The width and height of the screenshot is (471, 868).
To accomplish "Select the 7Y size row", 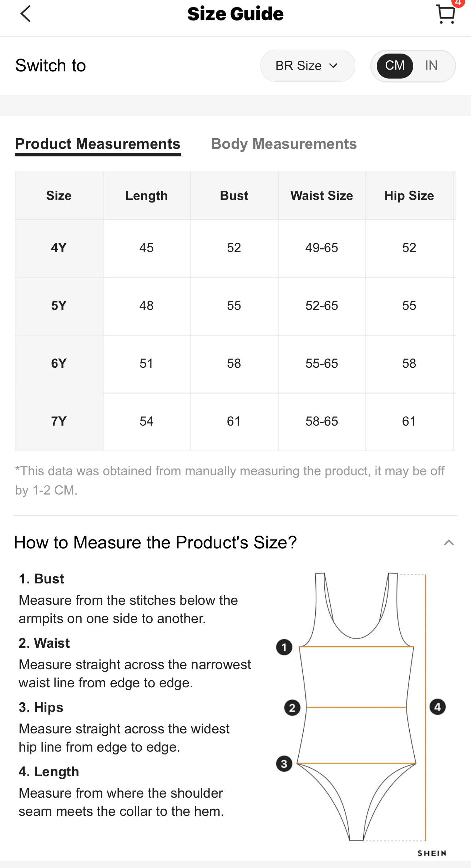I will pyautogui.click(x=235, y=422).
